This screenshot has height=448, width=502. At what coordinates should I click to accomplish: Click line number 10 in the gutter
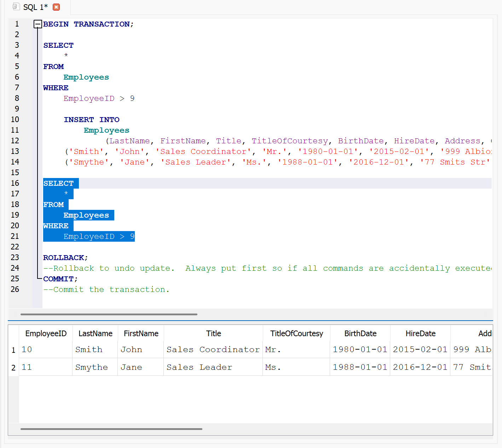(x=15, y=120)
